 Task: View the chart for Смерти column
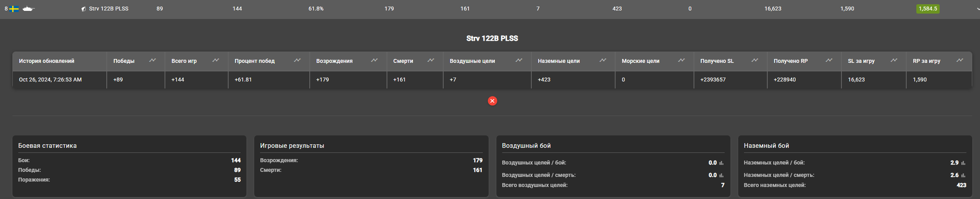(x=431, y=61)
